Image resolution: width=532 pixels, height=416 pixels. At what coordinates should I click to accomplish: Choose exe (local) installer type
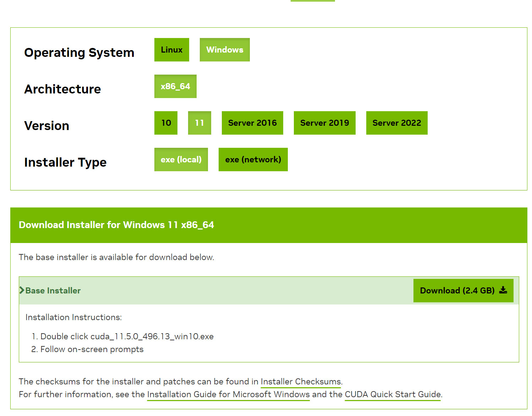tap(181, 160)
